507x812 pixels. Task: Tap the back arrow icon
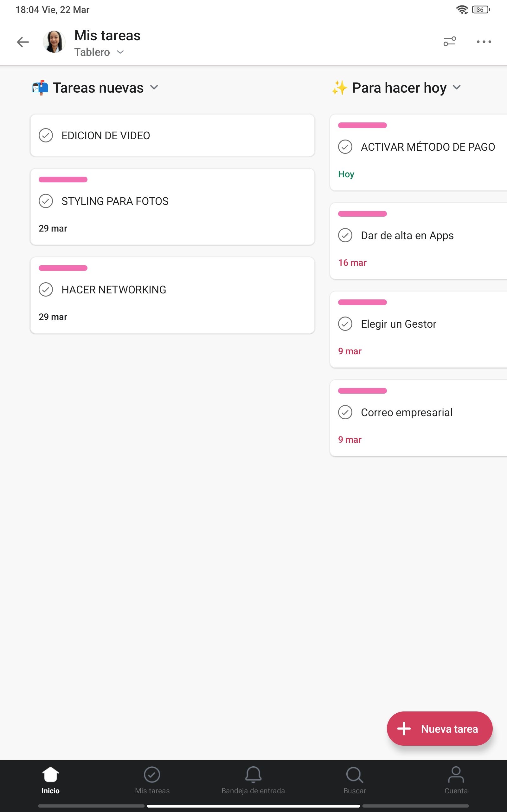point(23,42)
